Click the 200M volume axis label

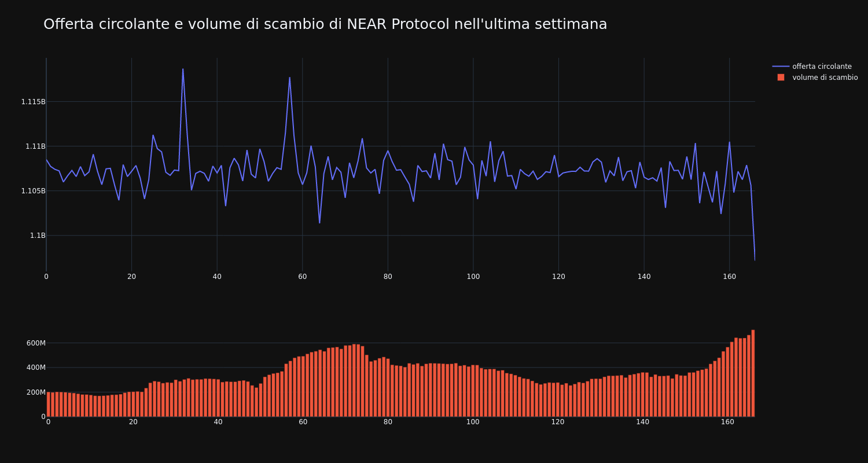point(35,392)
